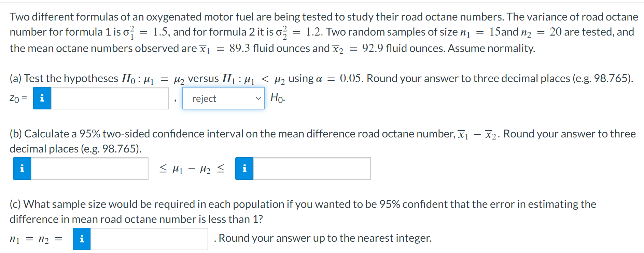Viewport: 644px width, 253px height.
Task: Click the lower confidence bound input field
Action: point(89,169)
